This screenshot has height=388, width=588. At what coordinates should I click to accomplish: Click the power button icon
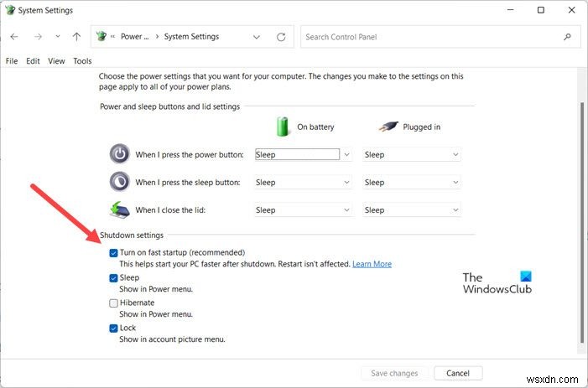click(x=120, y=154)
